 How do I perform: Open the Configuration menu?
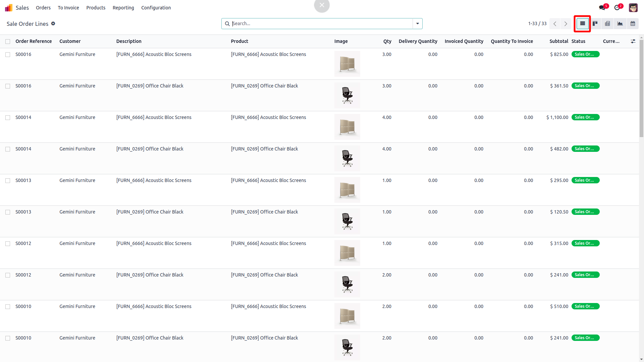(x=156, y=7)
